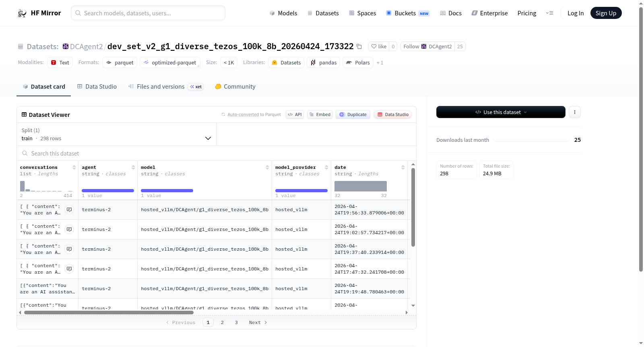Open the more navigation menu icon
The width and height of the screenshot is (644, 347).
(x=549, y=13)
